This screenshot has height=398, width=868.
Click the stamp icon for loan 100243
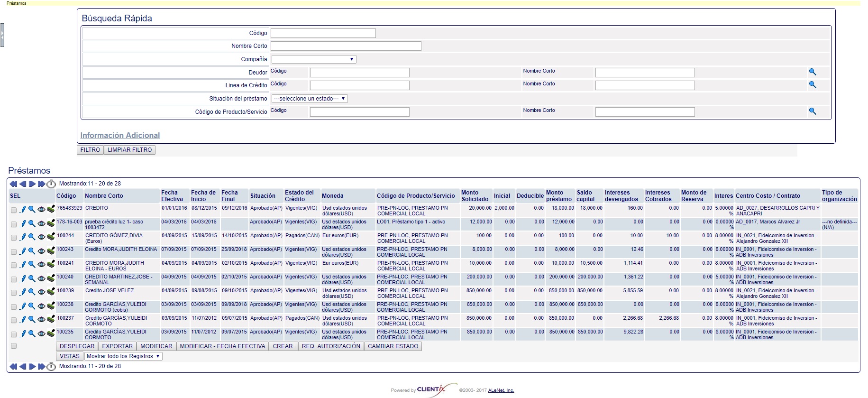click(x=51, y=250)
